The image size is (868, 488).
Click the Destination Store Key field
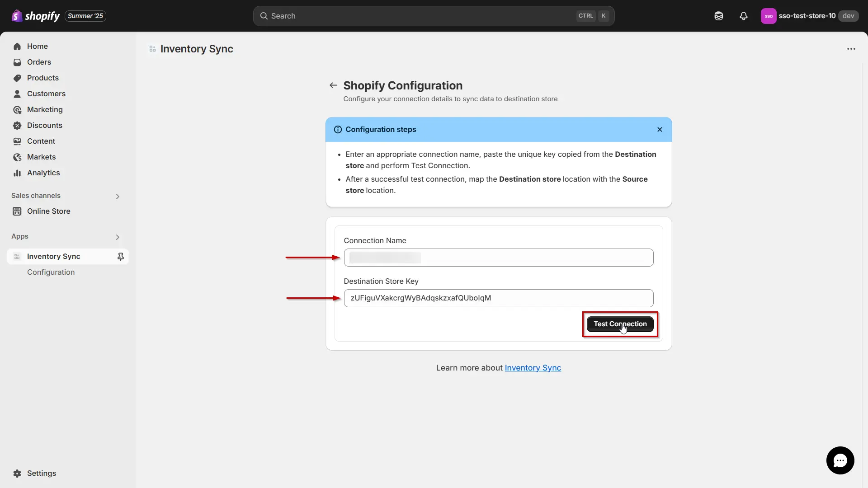pyautogui.click(x=498, y=298)
